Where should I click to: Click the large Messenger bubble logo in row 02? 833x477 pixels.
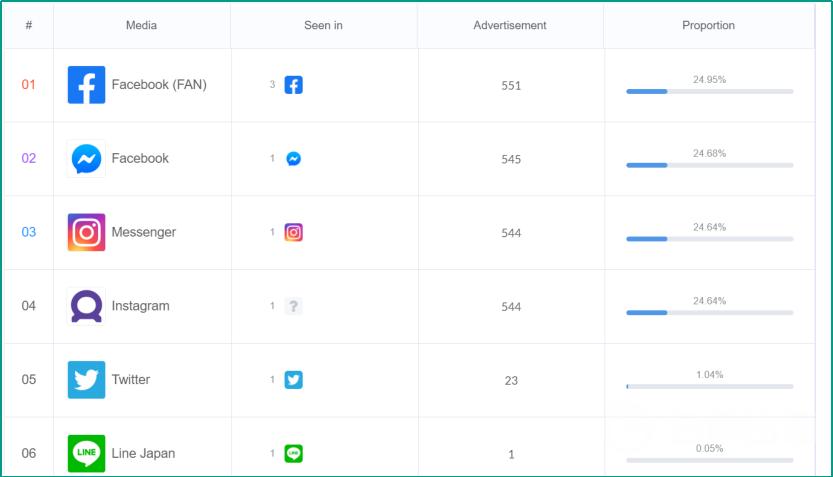click(x=86, y=158)
